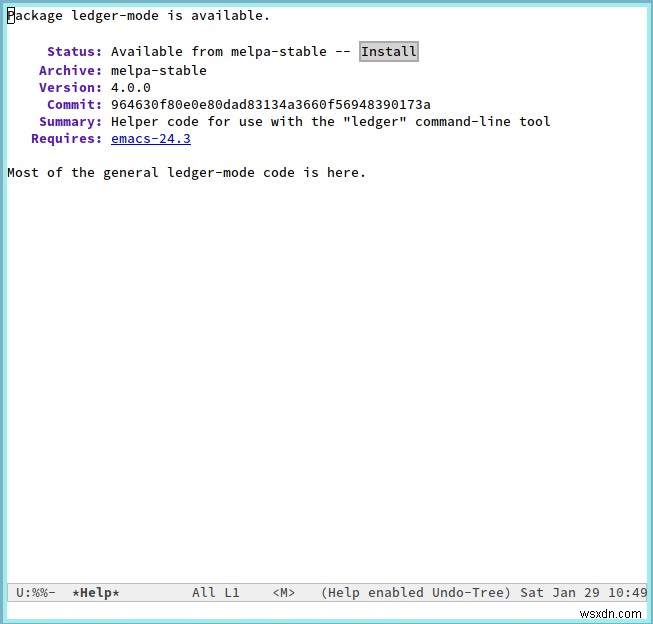
Task: Click the *Help* buffer name in mode line
Action: click(x=96, y=592)
